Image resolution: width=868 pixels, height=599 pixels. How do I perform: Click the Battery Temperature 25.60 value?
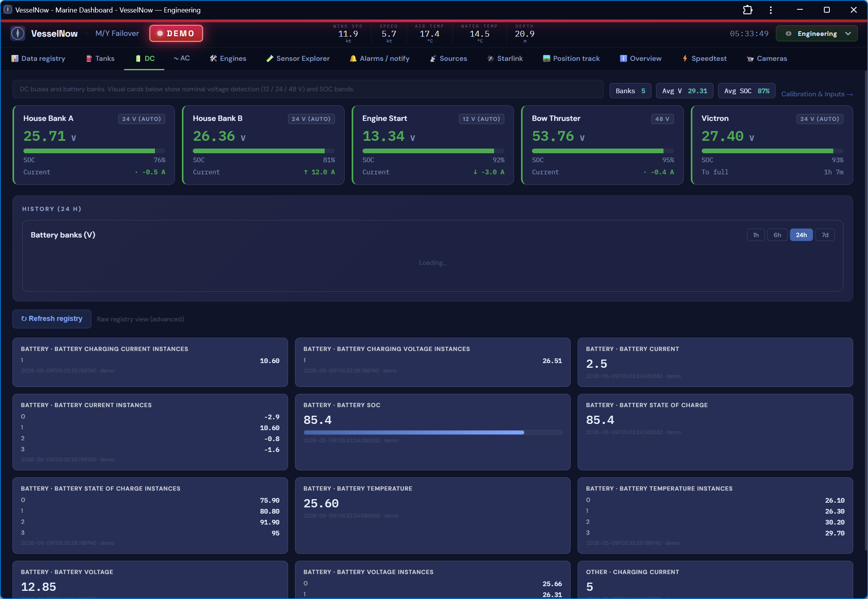(321, 503)
